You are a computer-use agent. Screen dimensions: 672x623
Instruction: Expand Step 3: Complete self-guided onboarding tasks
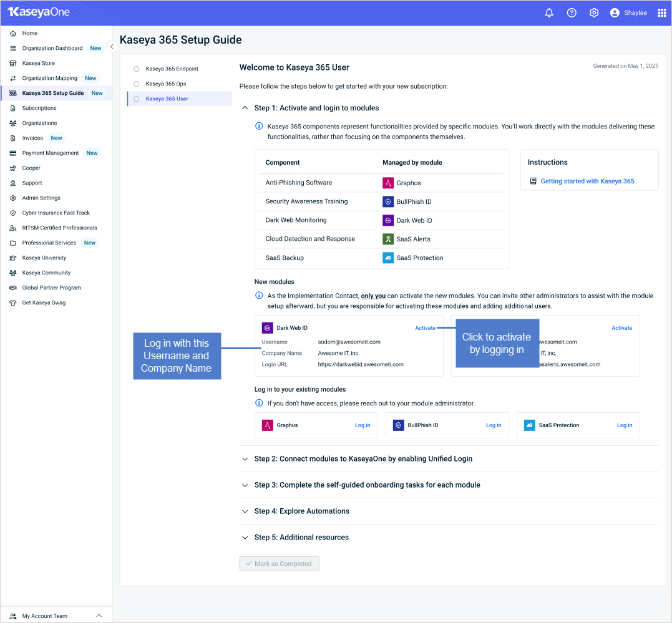pos(245,485)
